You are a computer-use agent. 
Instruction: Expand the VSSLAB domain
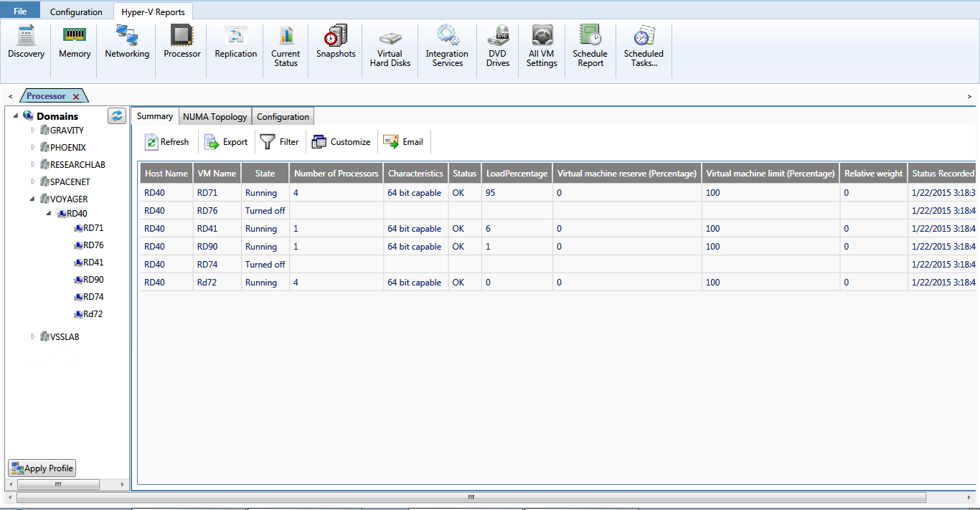[33, 336]
